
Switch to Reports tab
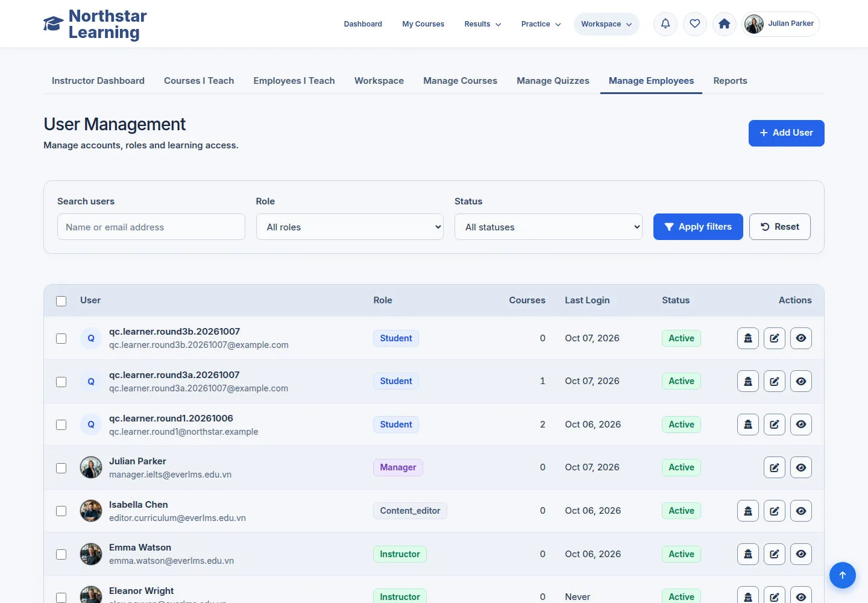click(730, 81)
